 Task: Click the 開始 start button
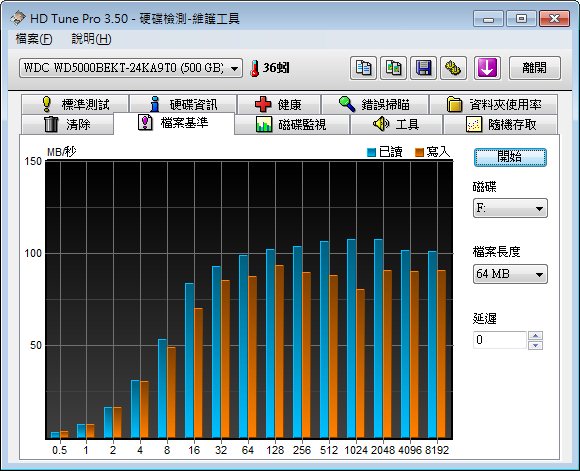pyautogui.click(x=510, y=157)
